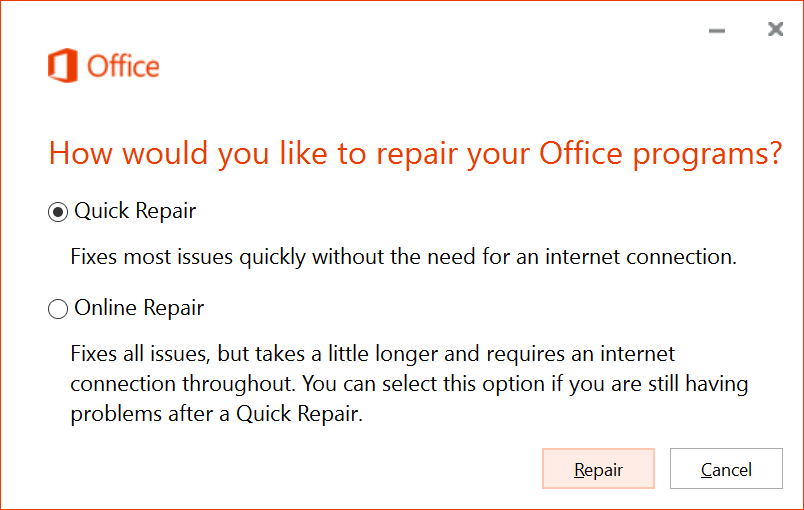The height and width of the screenshot is (510, 804).
Task: Click "connection throughout" in Online Repair description
Action: [168, 384]
